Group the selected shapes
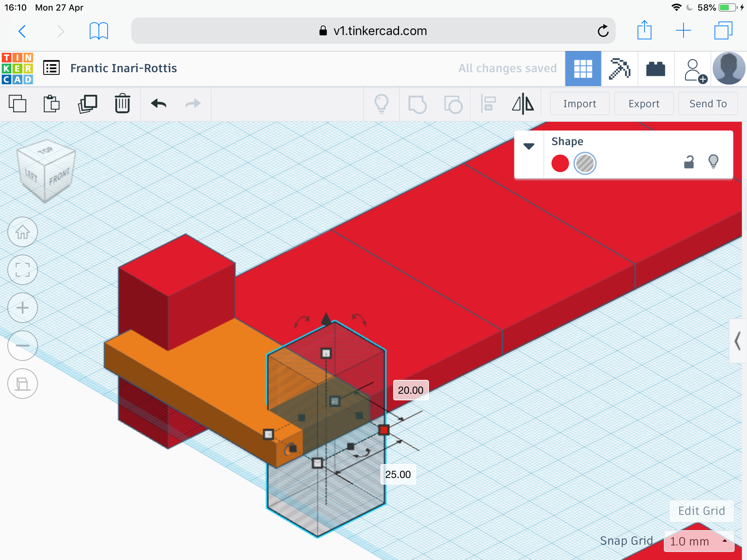Image resolution: width=747 pixels, height=560 pixels. (x=417, y=105)
